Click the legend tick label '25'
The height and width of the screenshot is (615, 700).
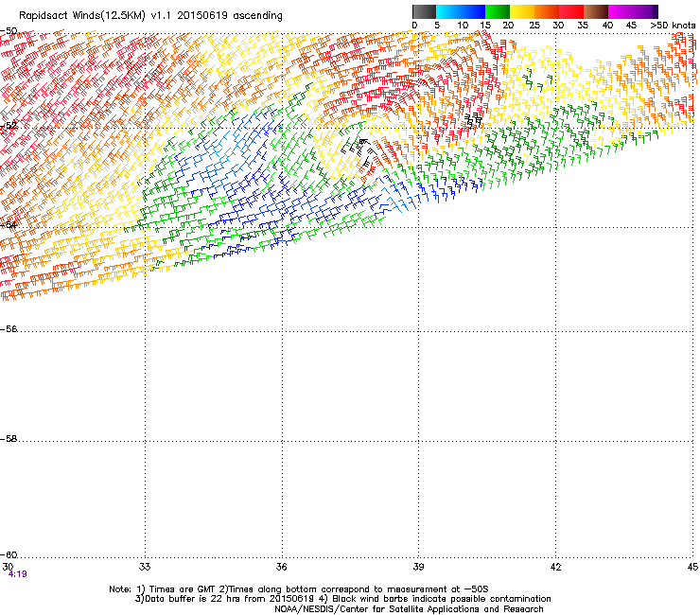534,26
